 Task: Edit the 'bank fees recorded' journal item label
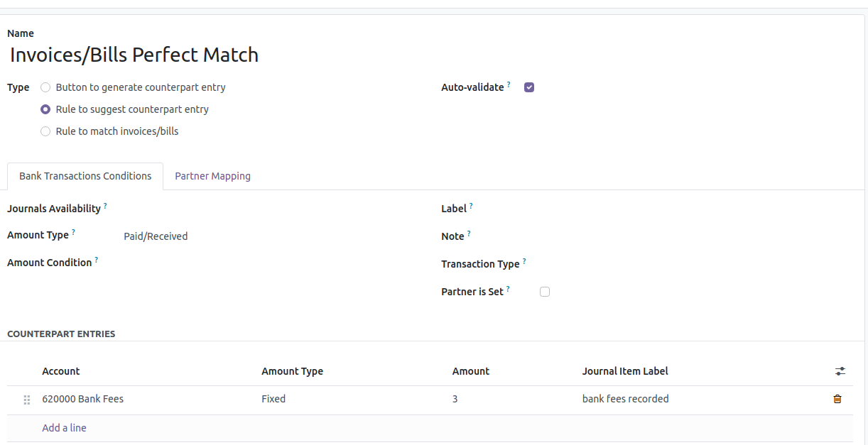pyautogui.click(x=625, y=399)
